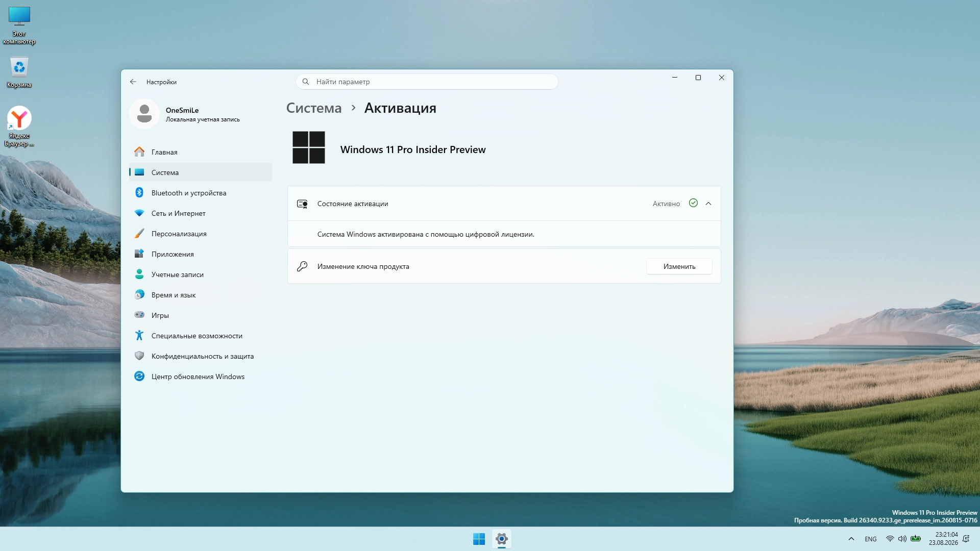This screenshot has width=980, height=551.
Task: Click the Учетные записи person icon
Action: [139, 274]
